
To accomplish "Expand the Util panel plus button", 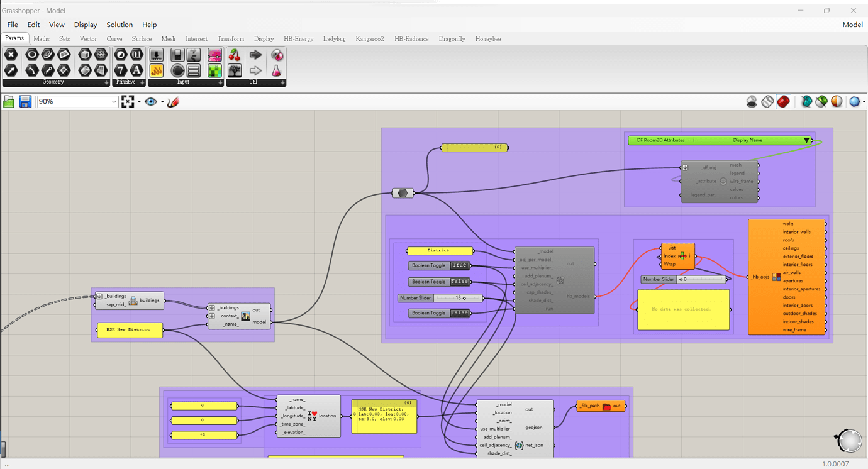I will click(282, 82).
